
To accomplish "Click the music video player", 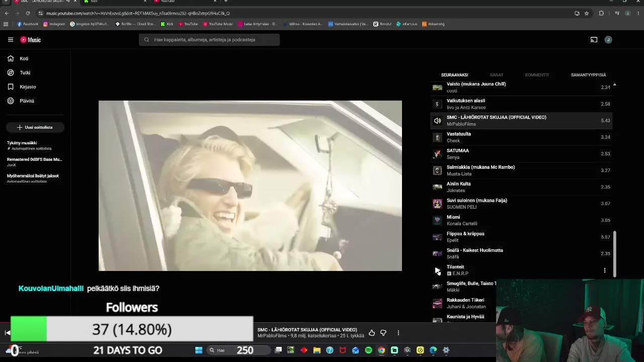I will click(x=250, y=186).
